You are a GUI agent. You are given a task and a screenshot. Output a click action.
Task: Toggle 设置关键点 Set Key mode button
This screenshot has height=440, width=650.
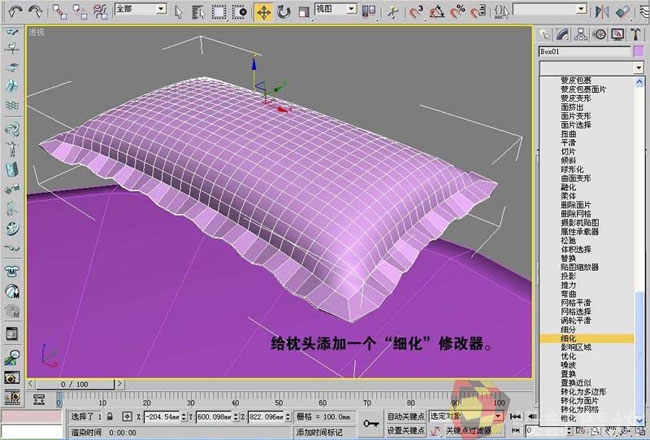click(405, 430)
